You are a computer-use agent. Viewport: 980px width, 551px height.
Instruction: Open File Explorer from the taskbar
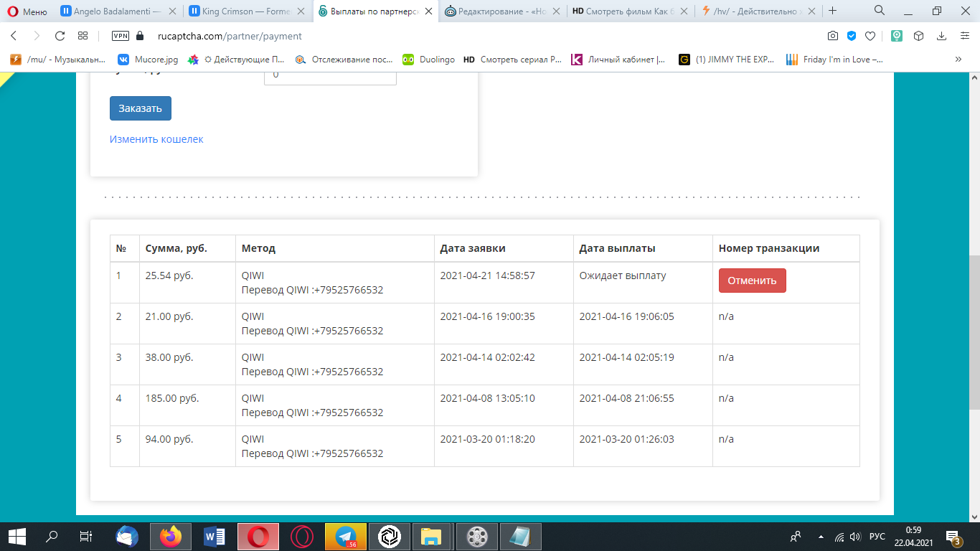(x=430, y=536)
